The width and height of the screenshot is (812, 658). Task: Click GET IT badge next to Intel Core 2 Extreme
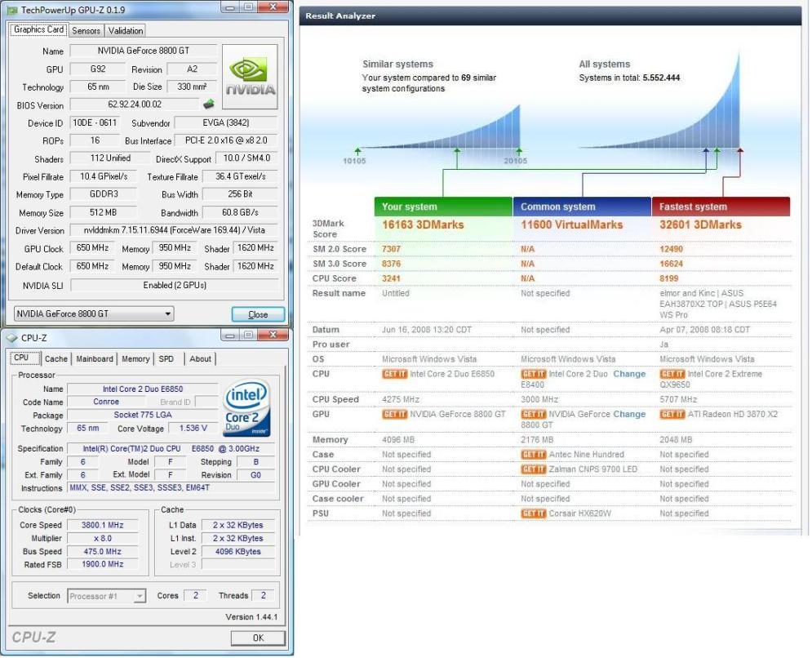tap(672, 374)
